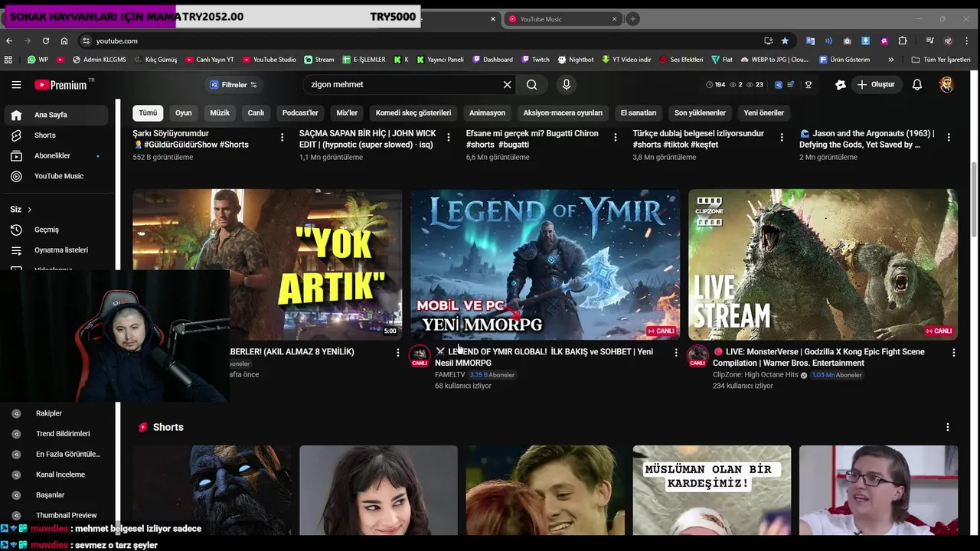Play the Legend of Ymir thumbnail
This screenshot has width=980, height=551.
tap(545, 264)
